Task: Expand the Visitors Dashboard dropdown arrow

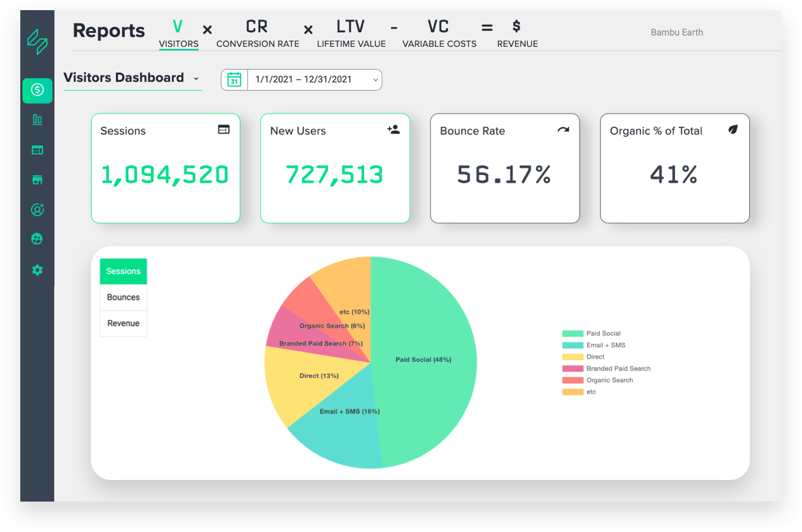Action: point(196,79)
